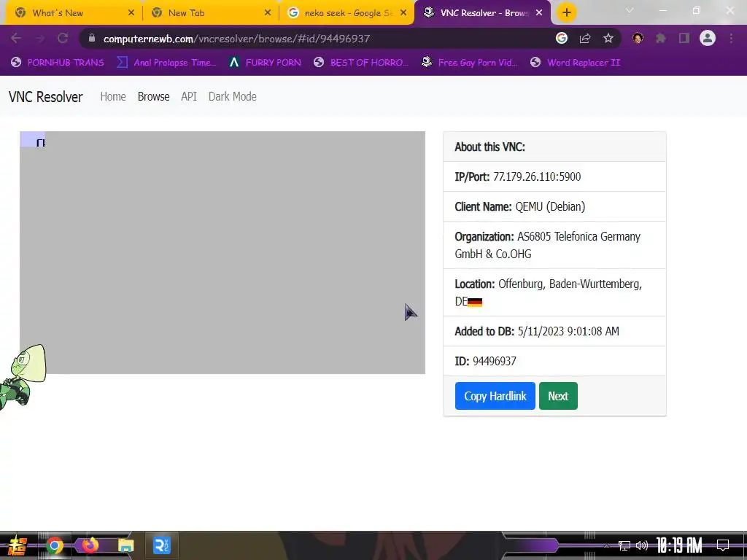
Task: Open Browse in site navbar
Action: [x=153, y=97]
